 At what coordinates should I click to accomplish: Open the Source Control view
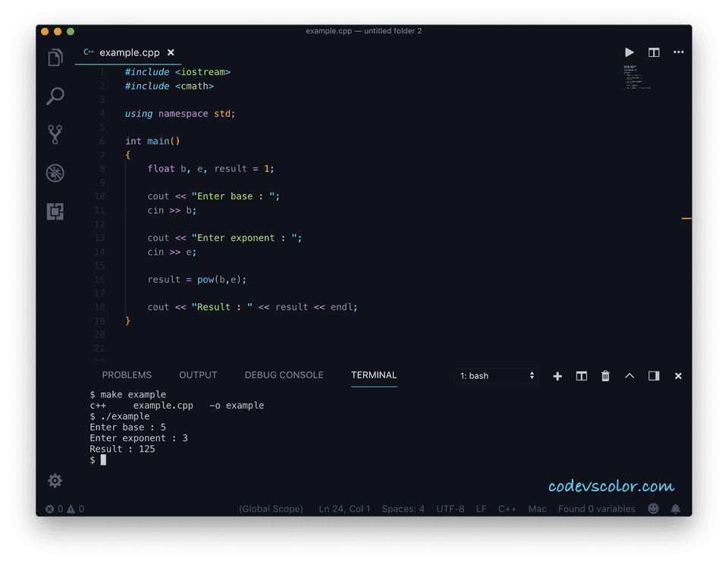(55, 133)
